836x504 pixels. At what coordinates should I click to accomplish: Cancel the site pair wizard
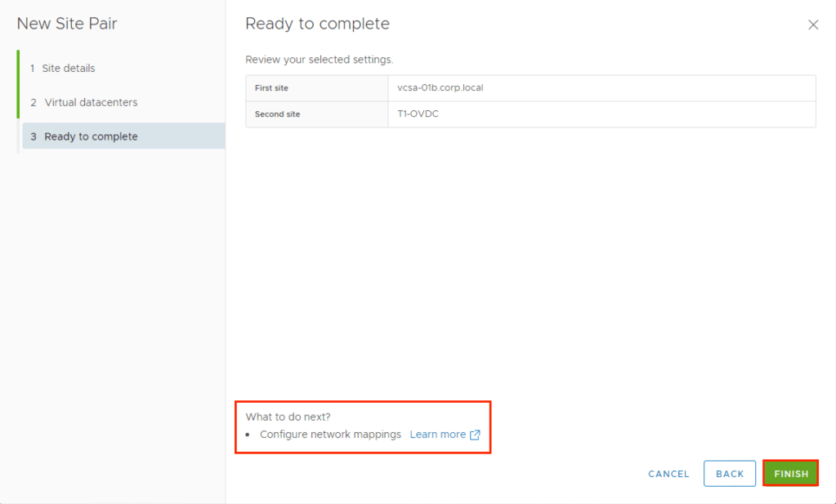668,474
